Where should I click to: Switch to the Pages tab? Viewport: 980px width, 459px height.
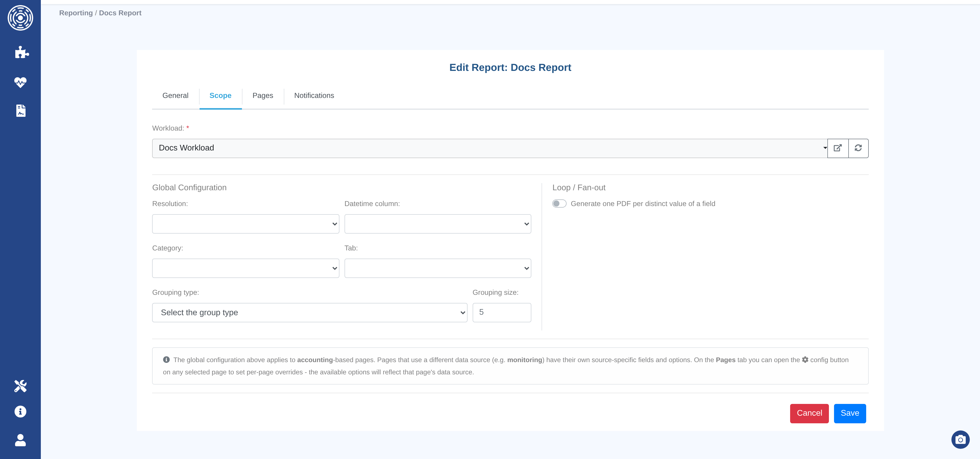[263, 95]
